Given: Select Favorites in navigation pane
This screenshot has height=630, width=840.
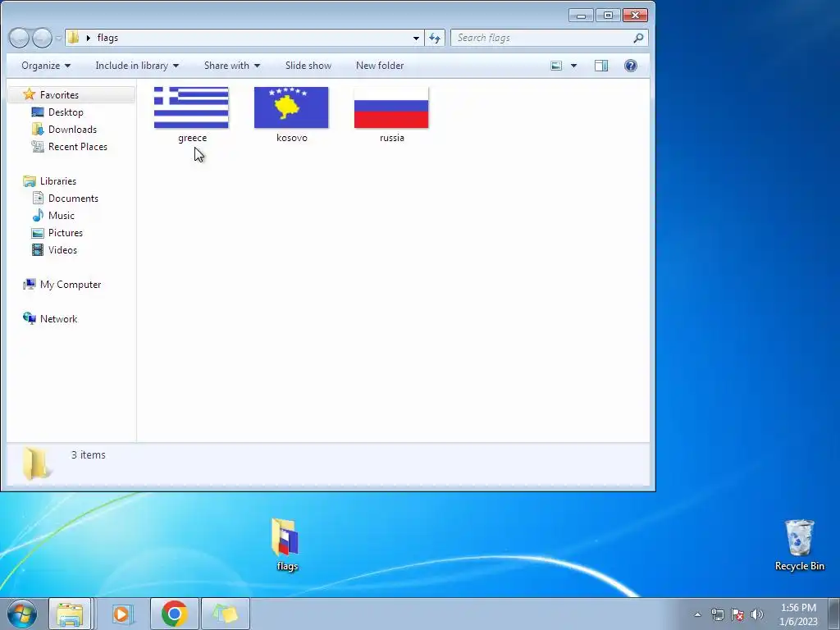Looking at the screenshot, I should pos(72,95).
